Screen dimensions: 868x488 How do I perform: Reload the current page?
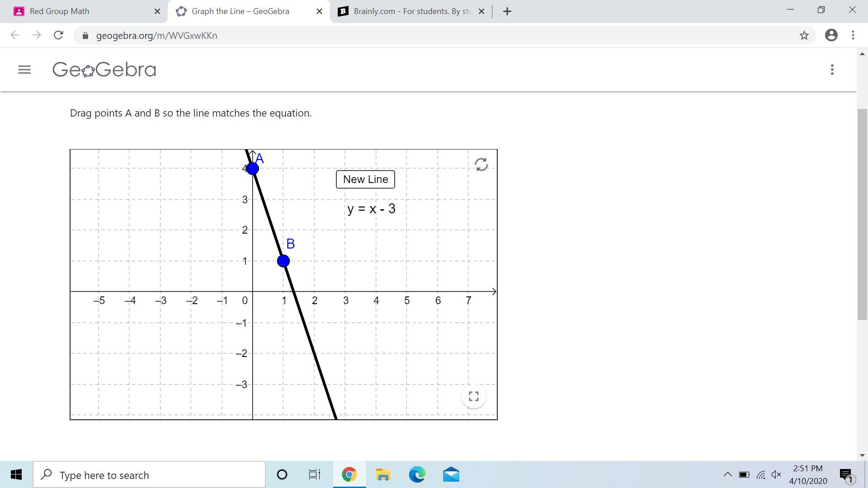point(58,35)
